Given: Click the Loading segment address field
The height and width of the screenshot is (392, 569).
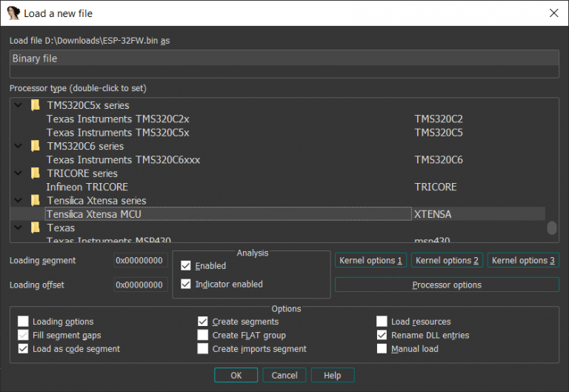Looking at the screenshot, I should click(140, 261).
